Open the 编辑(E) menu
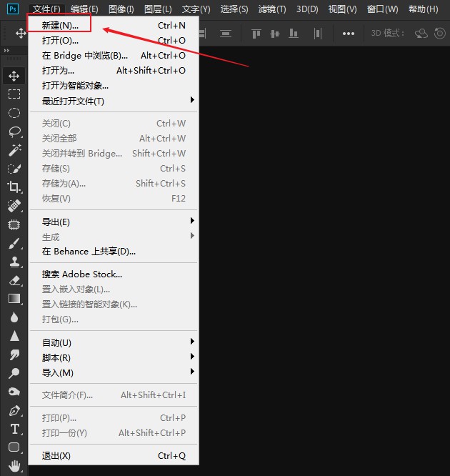The height and width of the screenshot is (476, 450). [x=84, y=9]
